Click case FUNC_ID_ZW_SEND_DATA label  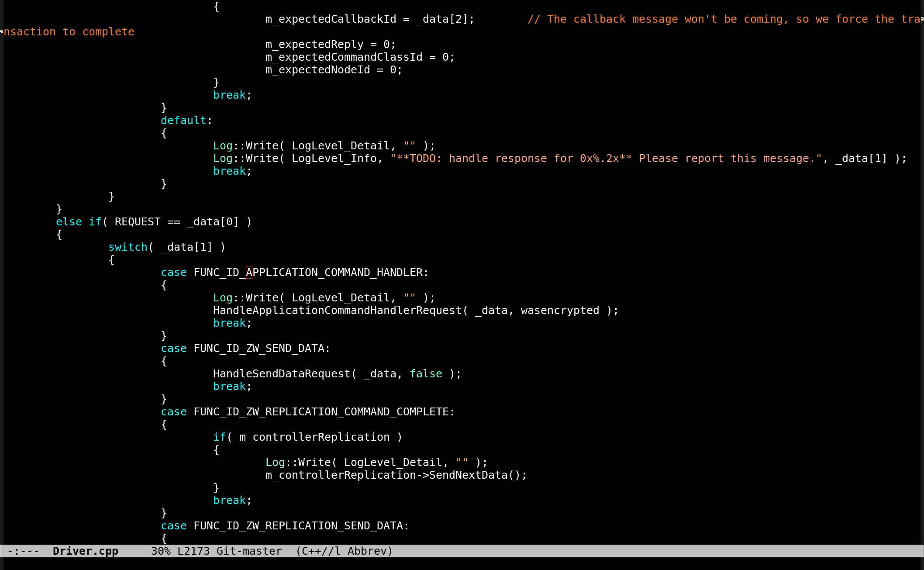[245, 349]
